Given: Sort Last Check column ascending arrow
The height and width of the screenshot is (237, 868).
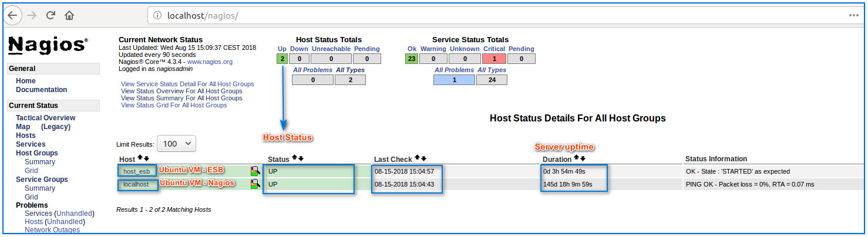Looking at the screenshot, I should (417, 158).
